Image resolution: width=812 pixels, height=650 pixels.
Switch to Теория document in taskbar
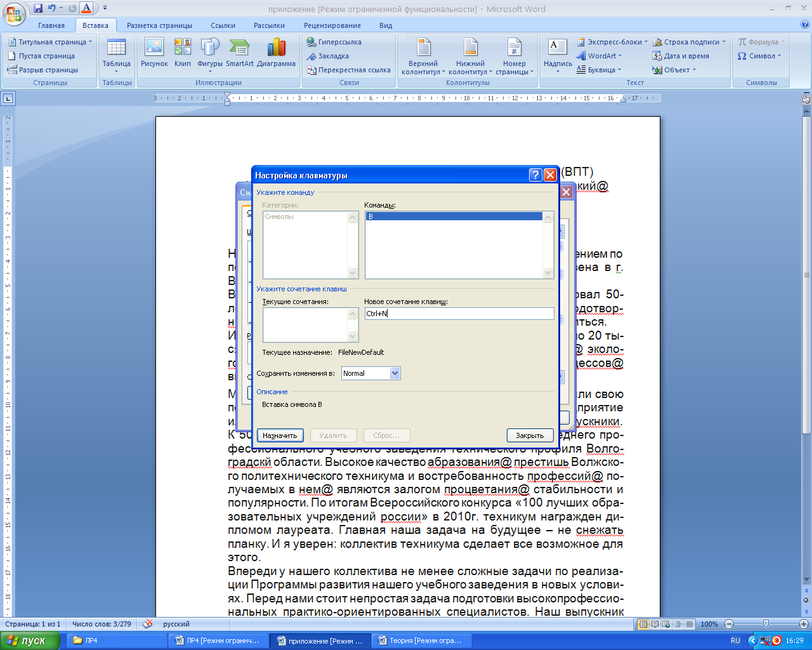(422, 640)
